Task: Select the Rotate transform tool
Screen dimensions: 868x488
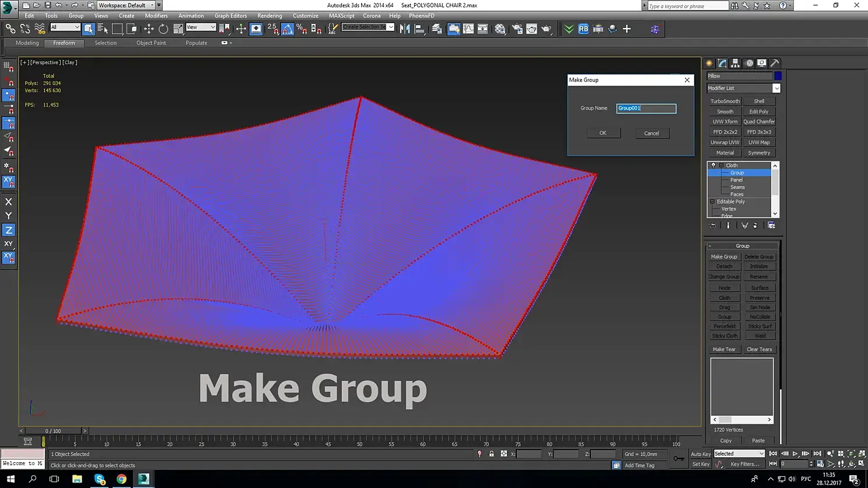Action: [x=163, y=29]
